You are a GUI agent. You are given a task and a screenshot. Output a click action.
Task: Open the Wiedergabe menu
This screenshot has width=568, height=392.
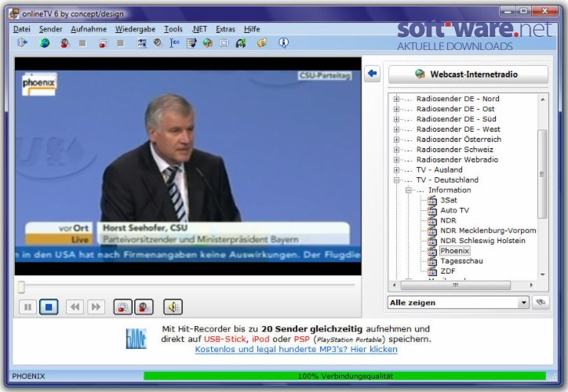pos(135,29)
